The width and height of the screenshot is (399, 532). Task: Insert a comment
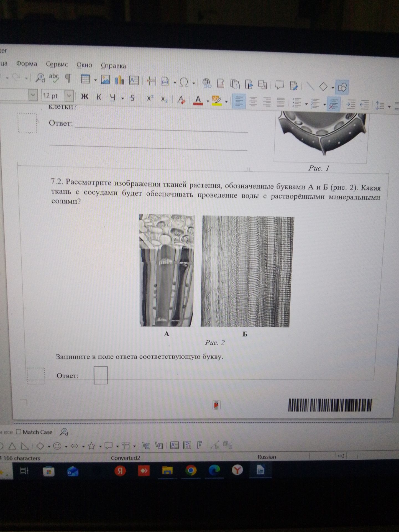pyautogui.click(x=279, y=85)
